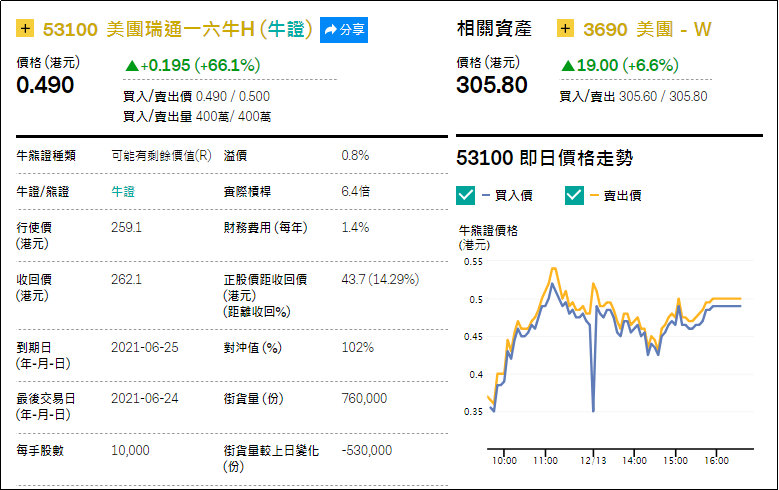Click the 到期日 value 2021-06-25
The width and height of the screenshot is (779, 490).
145,347
